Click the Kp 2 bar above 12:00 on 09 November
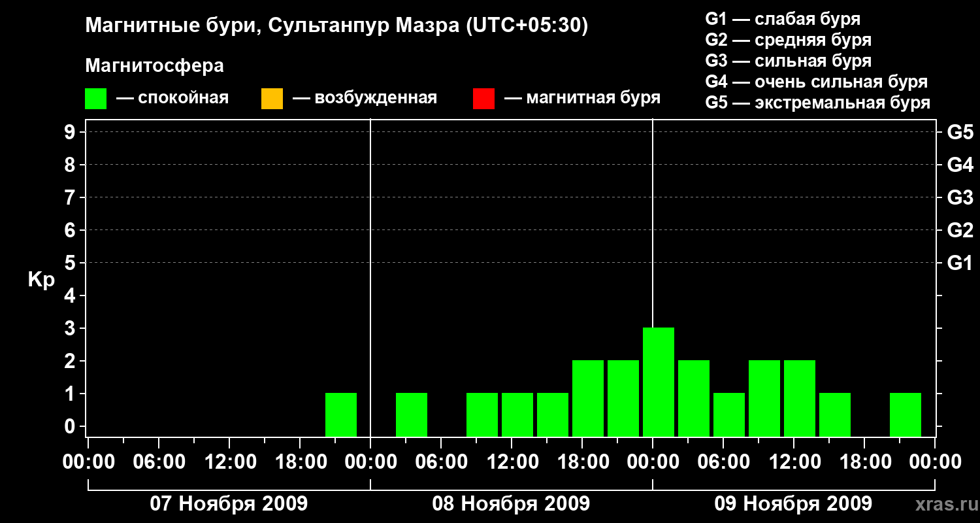 pos(800,398)
